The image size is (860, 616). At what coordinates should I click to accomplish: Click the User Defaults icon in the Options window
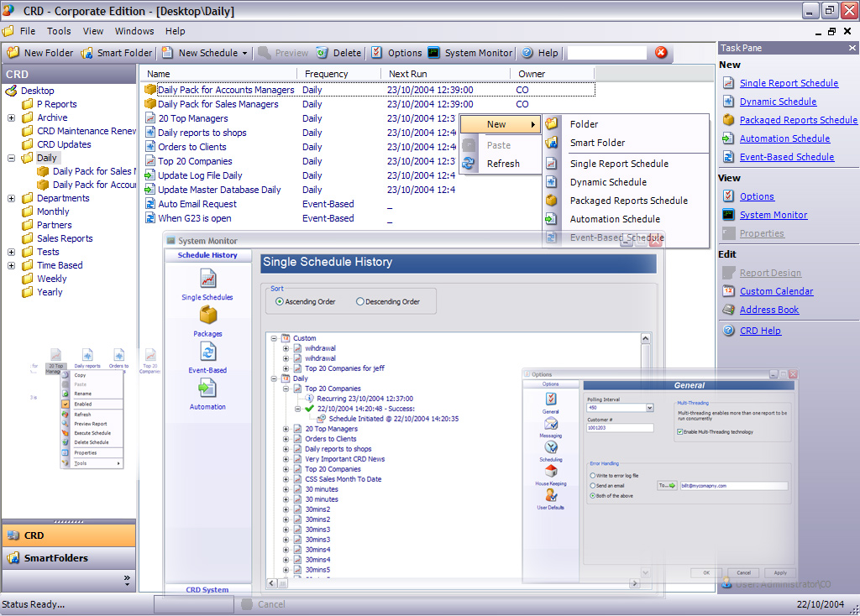(551, 495)
